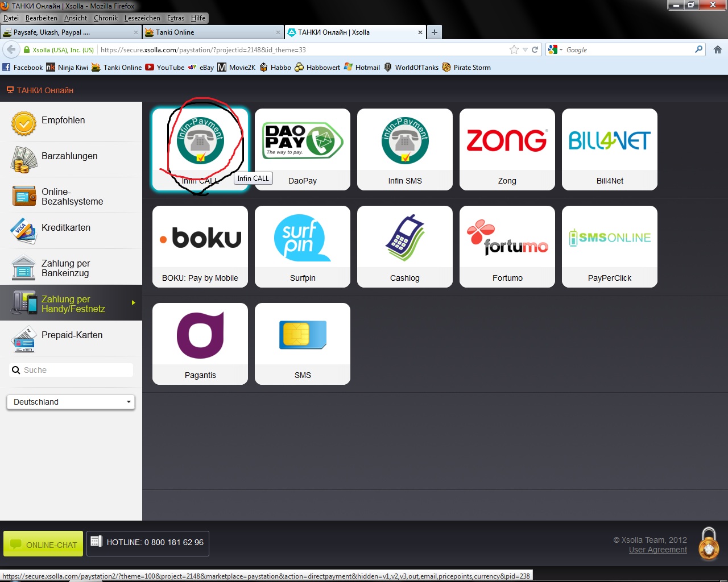Pick the Bill4Net payment option
Viewport: 728px width, 582px height.
(x=609, y=149)
